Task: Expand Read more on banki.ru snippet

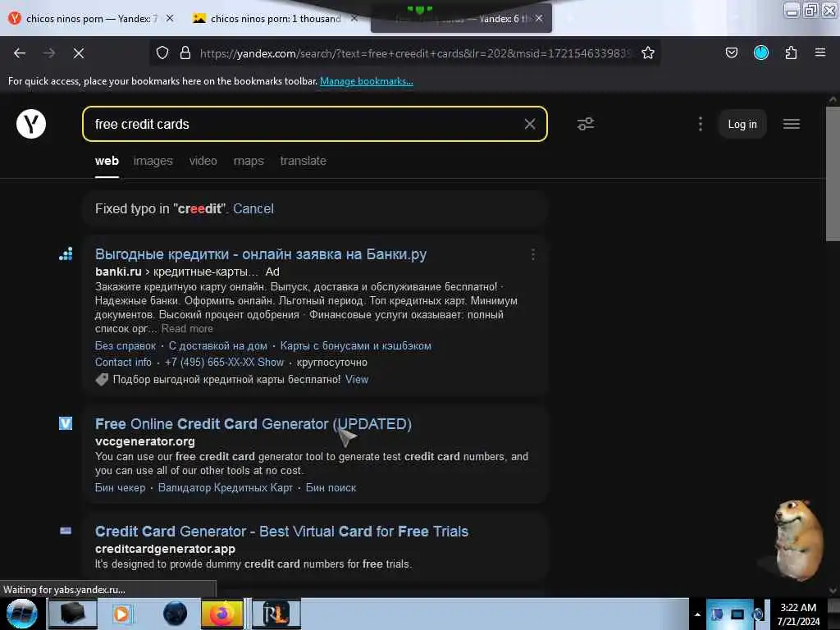Action: click(187, 328)
